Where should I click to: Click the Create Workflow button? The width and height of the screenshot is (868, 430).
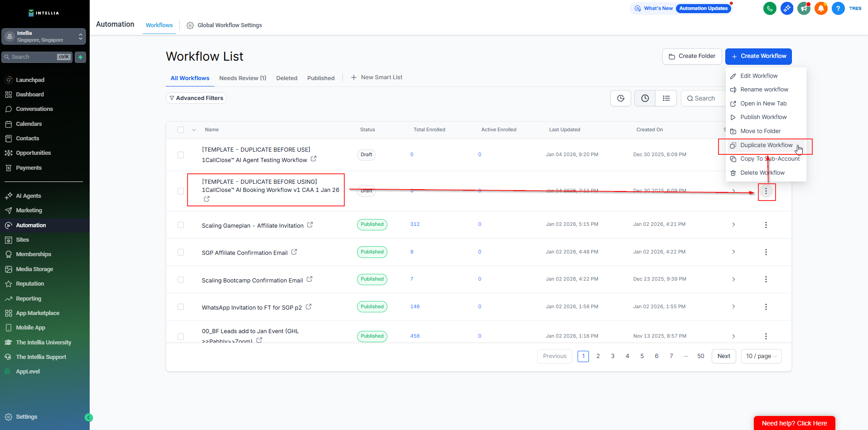(758, 56)
